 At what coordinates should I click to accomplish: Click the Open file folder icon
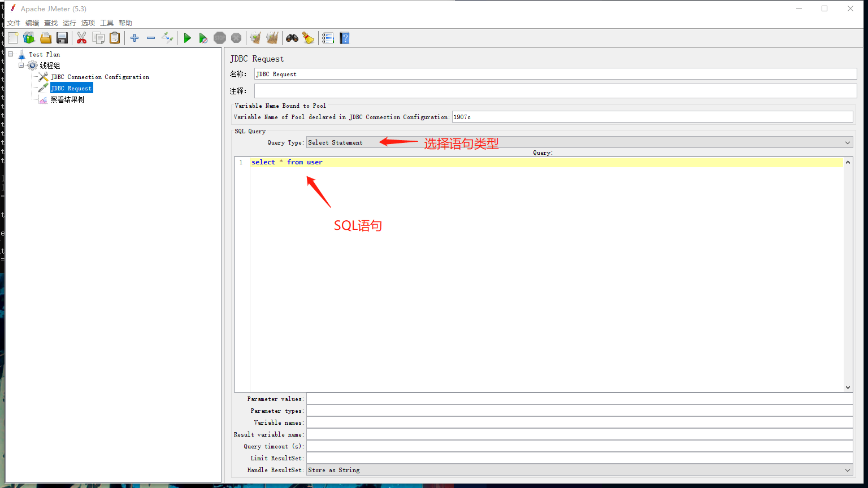(46, 38)
